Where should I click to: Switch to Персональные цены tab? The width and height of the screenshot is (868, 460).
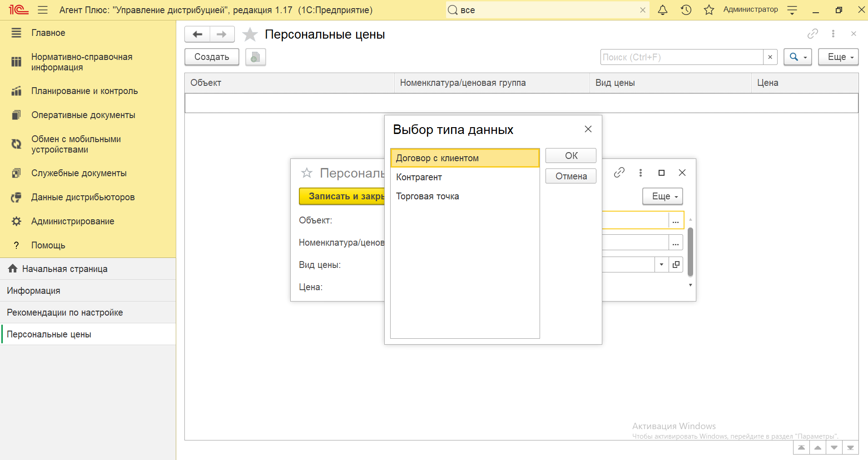pyautogui.click(x=88, y=334)
